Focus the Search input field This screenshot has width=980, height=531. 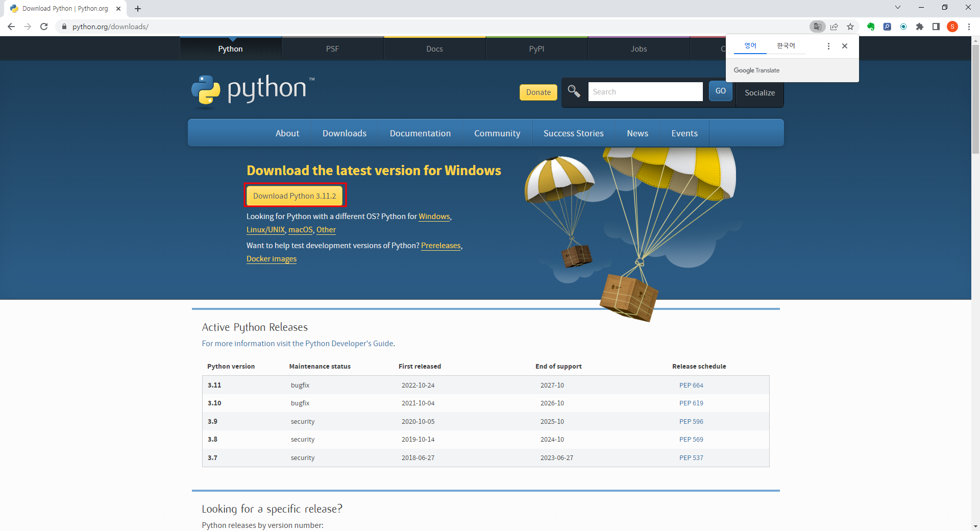645,91
